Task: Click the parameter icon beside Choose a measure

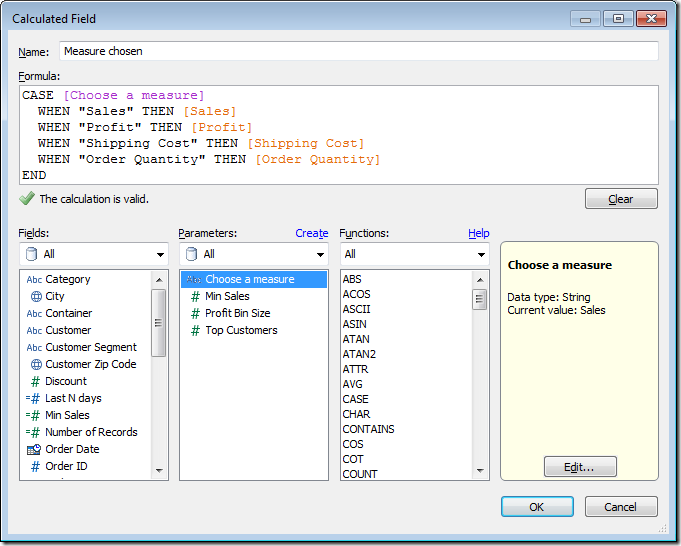Action: 194,280
